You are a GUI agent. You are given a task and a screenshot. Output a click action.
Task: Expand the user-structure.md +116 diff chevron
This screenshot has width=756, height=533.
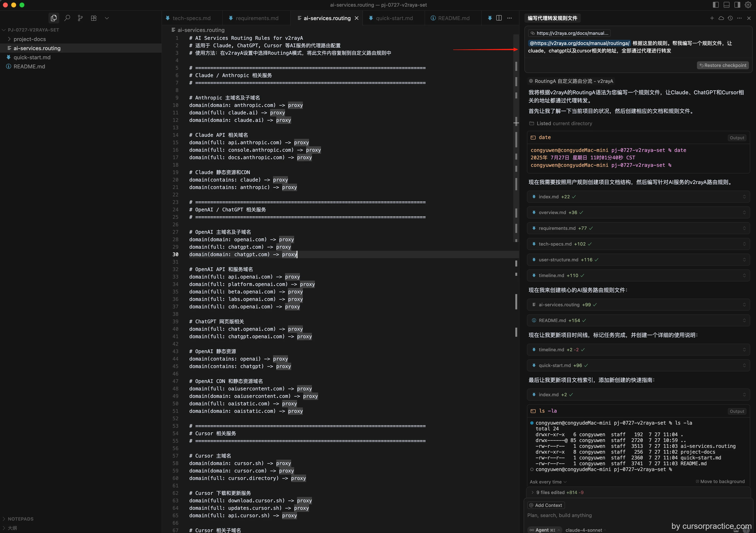744,260
